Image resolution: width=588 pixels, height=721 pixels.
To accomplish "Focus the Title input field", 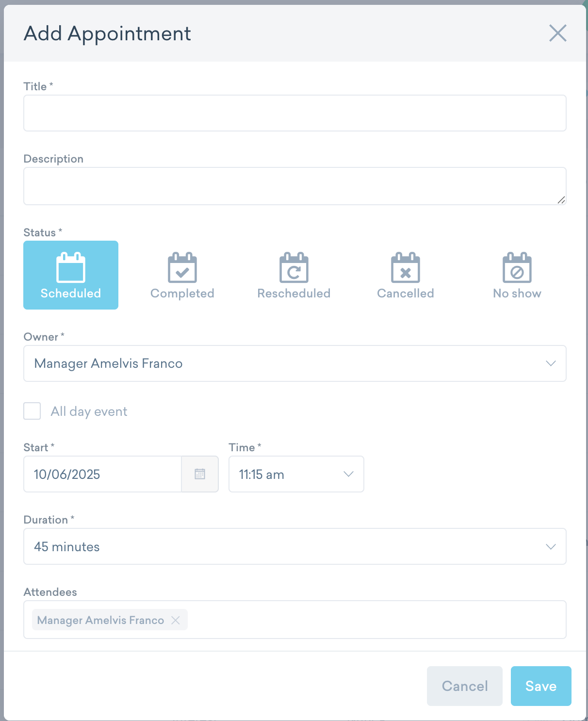I will pyautogui.click(x=294, y=113).
